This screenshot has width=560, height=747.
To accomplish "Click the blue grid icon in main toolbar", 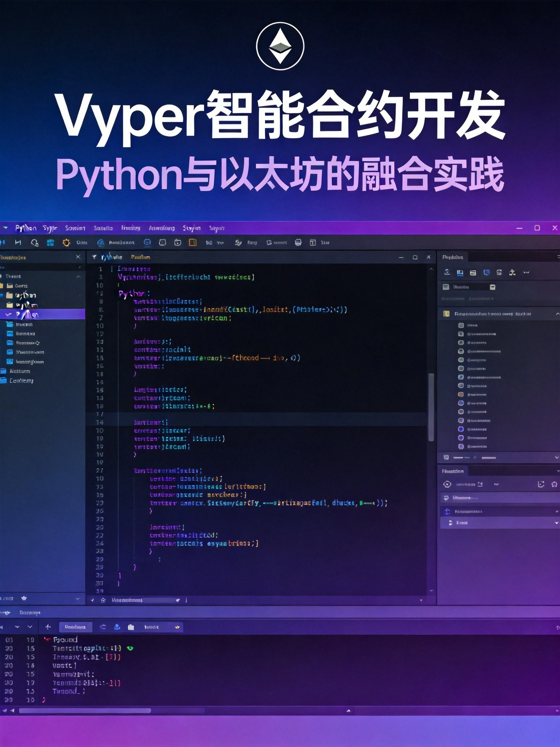I will pyautogui.click(x=50, y=243).
